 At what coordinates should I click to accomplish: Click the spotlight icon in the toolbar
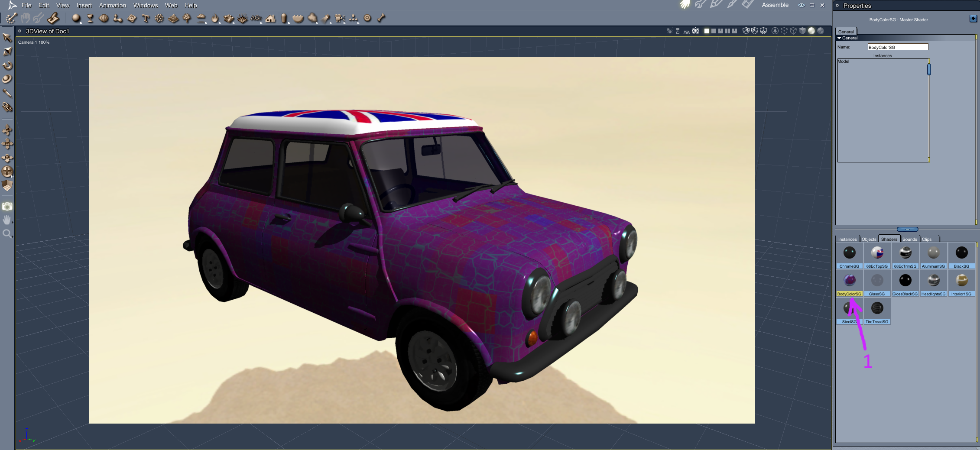click(x=326, y=18)
